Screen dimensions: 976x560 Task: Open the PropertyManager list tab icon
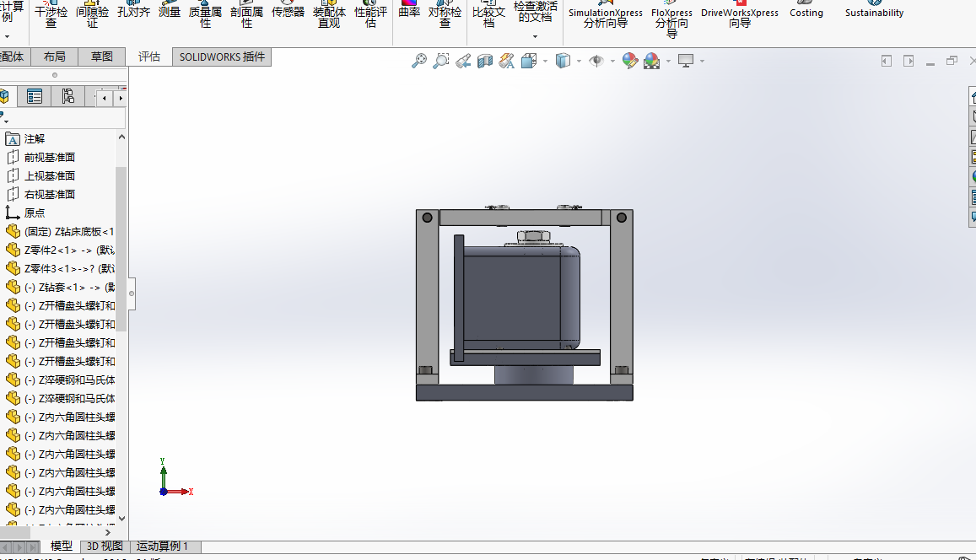[35, 96]
